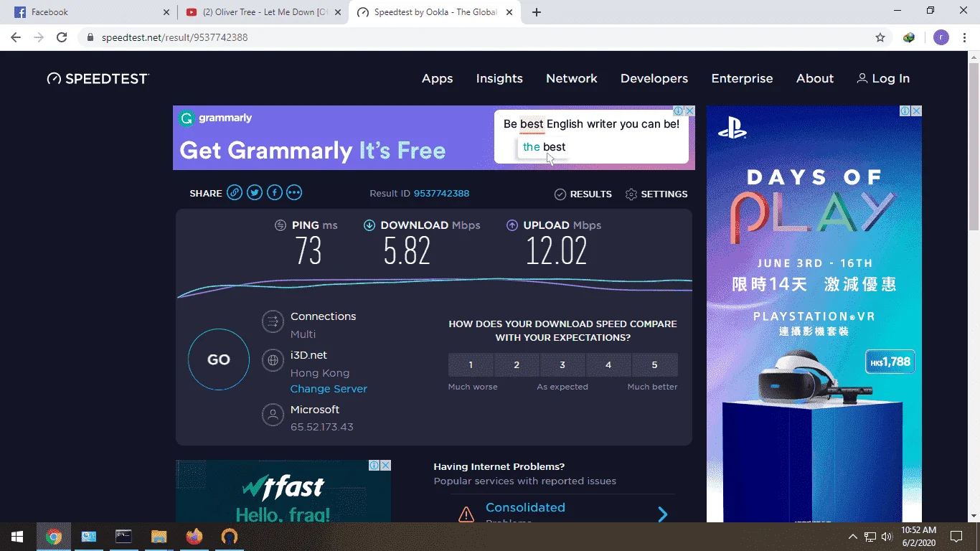Viewport: 980px width, 551px height.
Task: View site information via padlock icon
Action: (x=90, y=37)
